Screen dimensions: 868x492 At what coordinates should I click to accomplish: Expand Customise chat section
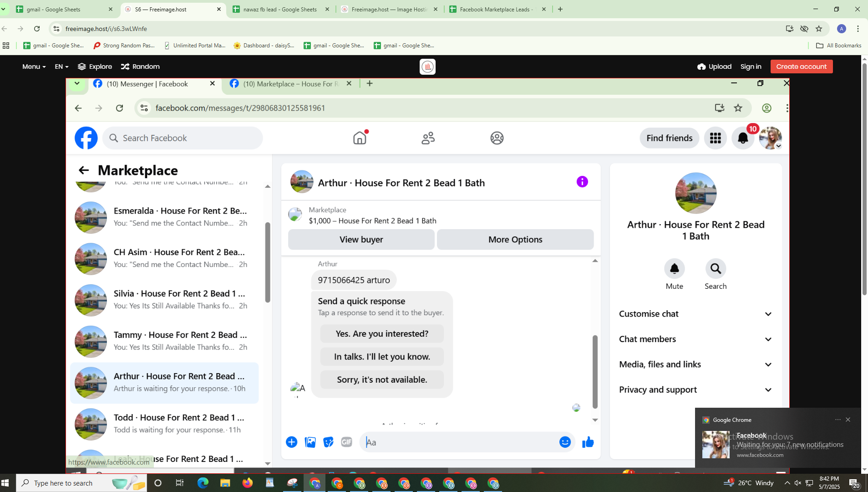pos(695,314)
